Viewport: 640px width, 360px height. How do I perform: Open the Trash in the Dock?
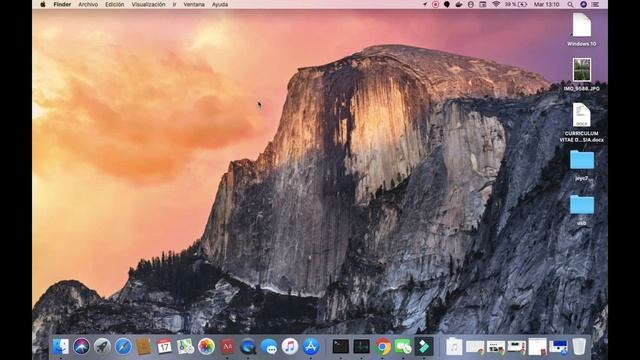(x=579, y=347)
